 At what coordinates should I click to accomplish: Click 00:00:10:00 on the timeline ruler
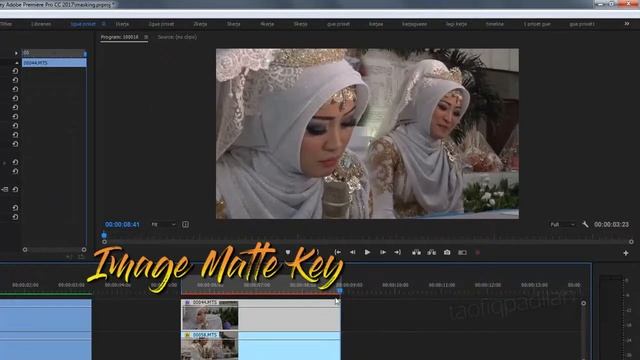pyautogui.click(x=395, y=285)
